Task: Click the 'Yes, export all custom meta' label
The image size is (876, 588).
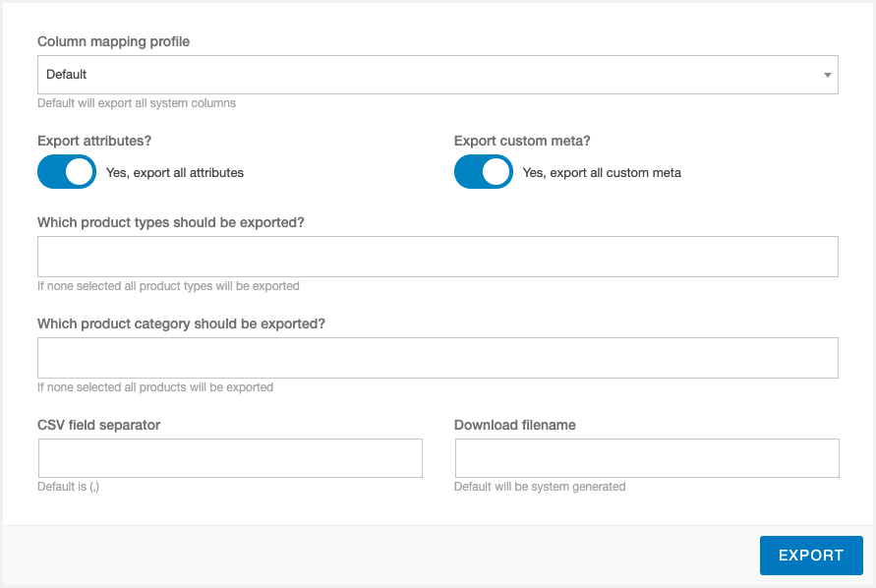Action: point(602,173)
